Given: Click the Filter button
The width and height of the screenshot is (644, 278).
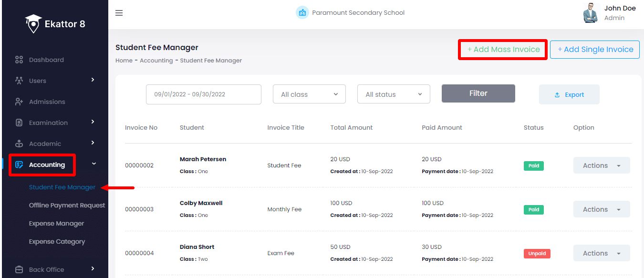Looking at the screenshot, I should pyautogui.click(x=478, y=93).
